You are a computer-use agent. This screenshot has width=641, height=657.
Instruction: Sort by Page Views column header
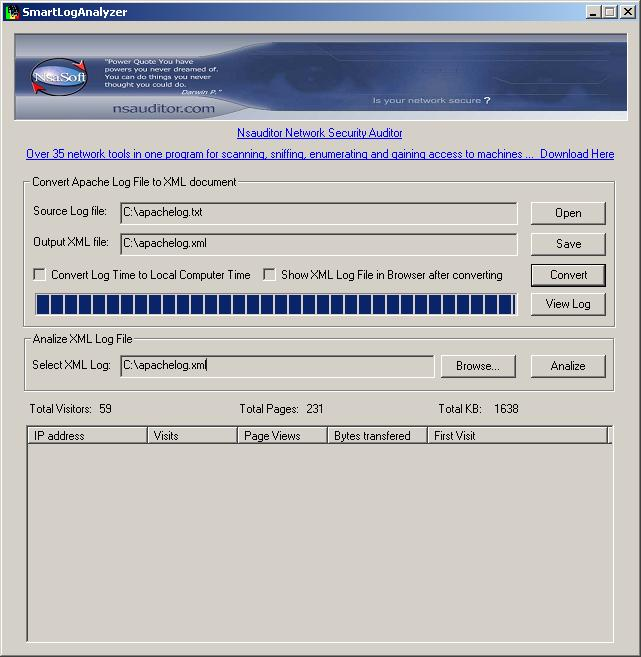pyautogui.click(x=283, y=436)
